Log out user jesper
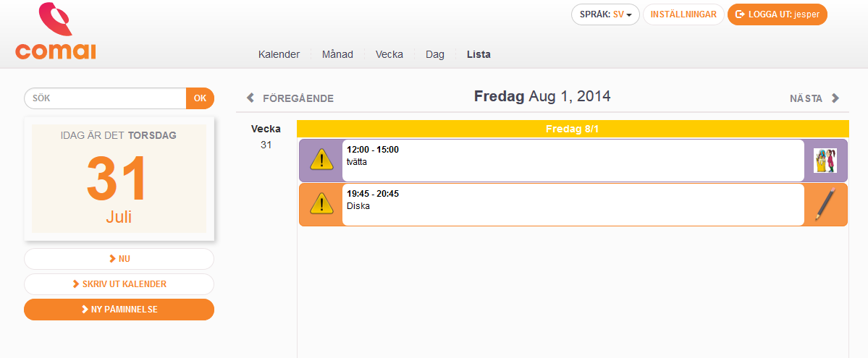This screenshot has width=868, height=358. click(x=777, y=14)
